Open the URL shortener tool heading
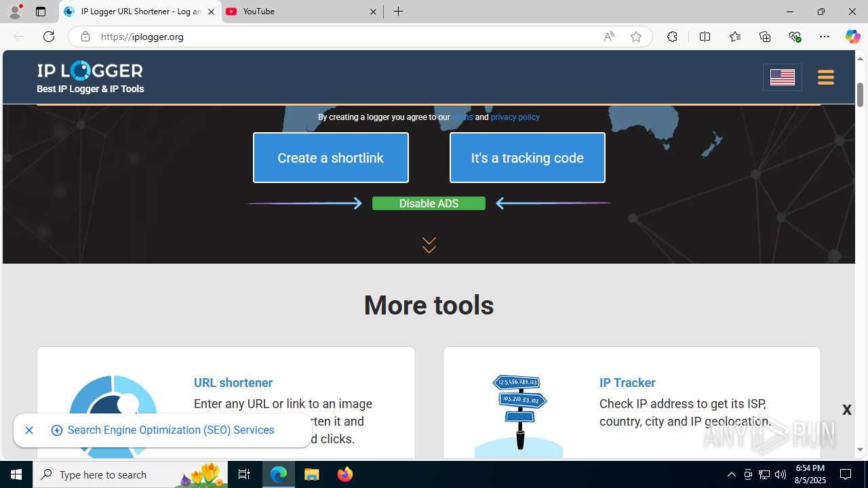868x488 pixels. click(x=233, y=383)
